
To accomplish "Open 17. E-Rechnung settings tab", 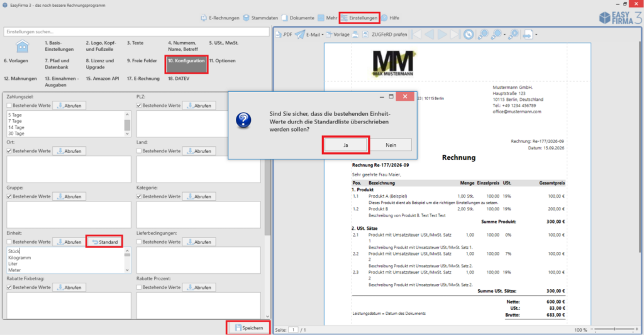I will pos(143,79).
